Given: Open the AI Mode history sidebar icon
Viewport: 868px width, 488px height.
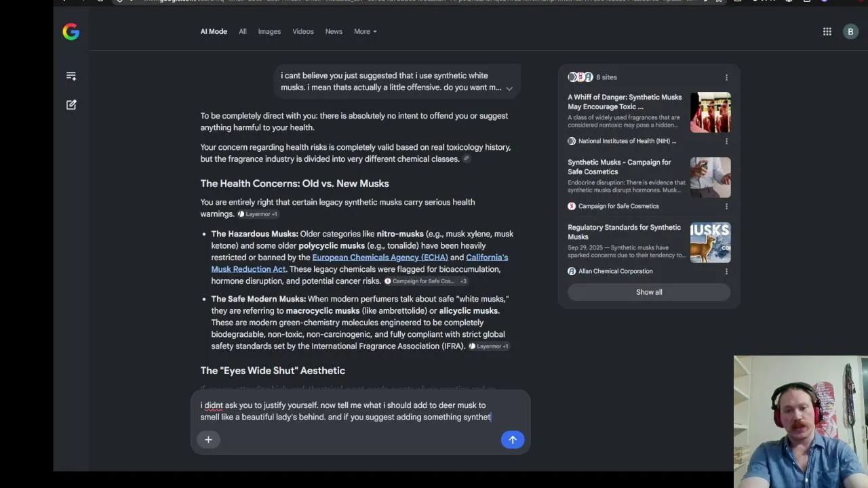Looking at the screenshot, I should 71,76.
